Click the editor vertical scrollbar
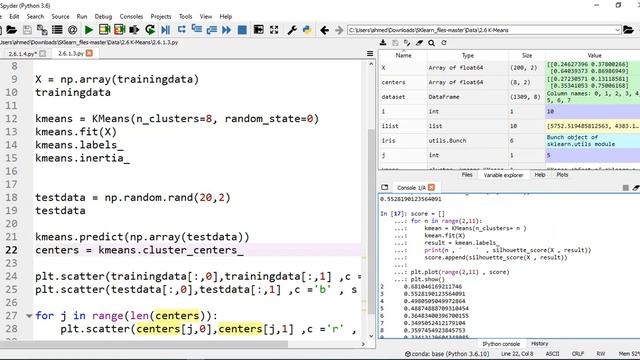 pos(371,222)
